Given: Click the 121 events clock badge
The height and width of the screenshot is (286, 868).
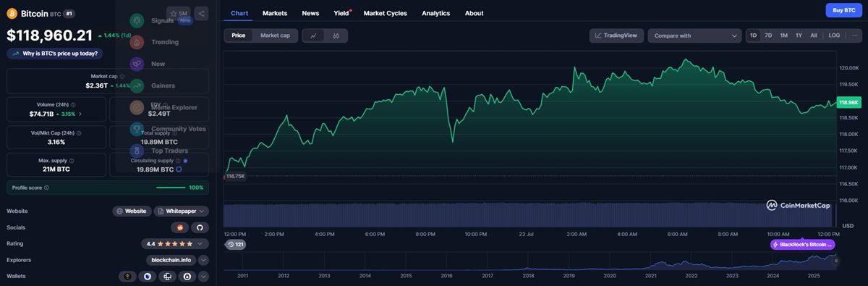Looking at the screenshot, I should coord(236,245).
